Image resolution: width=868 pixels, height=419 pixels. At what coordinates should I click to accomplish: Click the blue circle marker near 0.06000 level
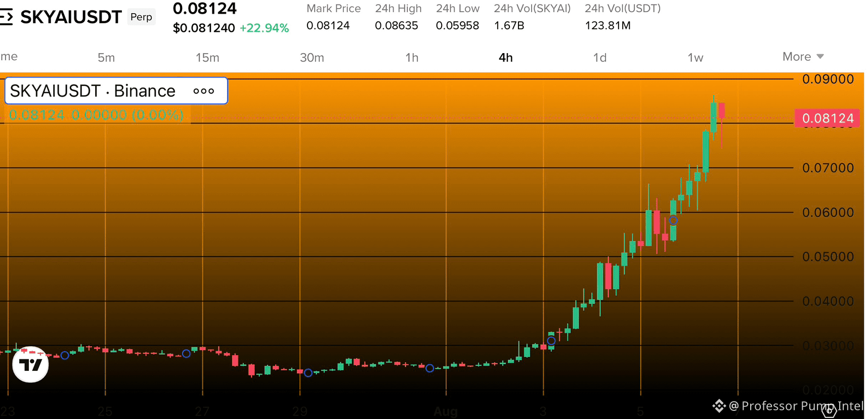coord(673,220)
